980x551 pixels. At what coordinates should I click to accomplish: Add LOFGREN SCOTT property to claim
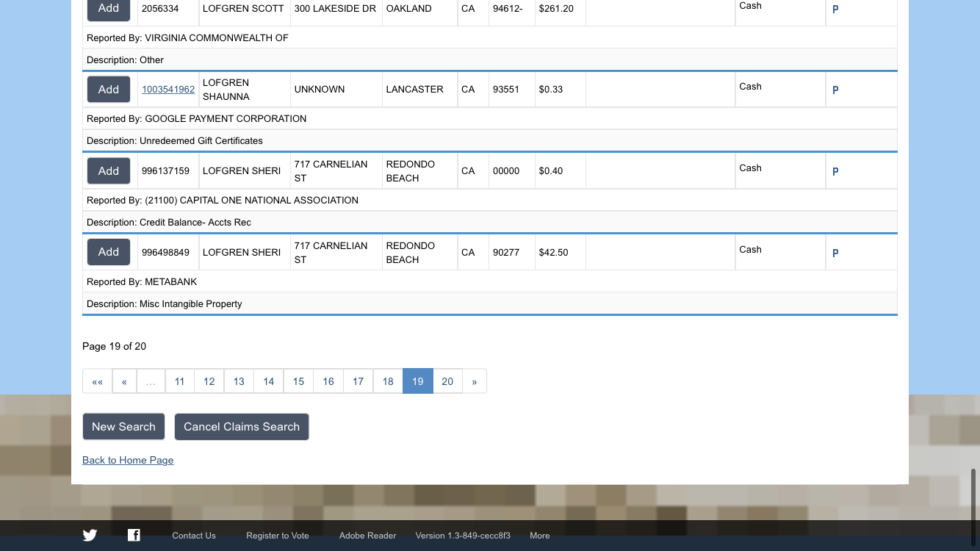click(109, 9)
